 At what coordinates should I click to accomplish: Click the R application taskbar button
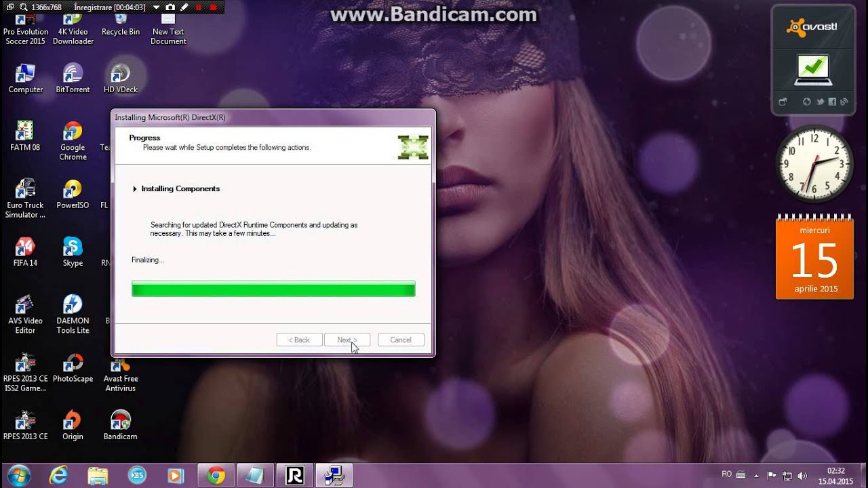pos(295,476)
